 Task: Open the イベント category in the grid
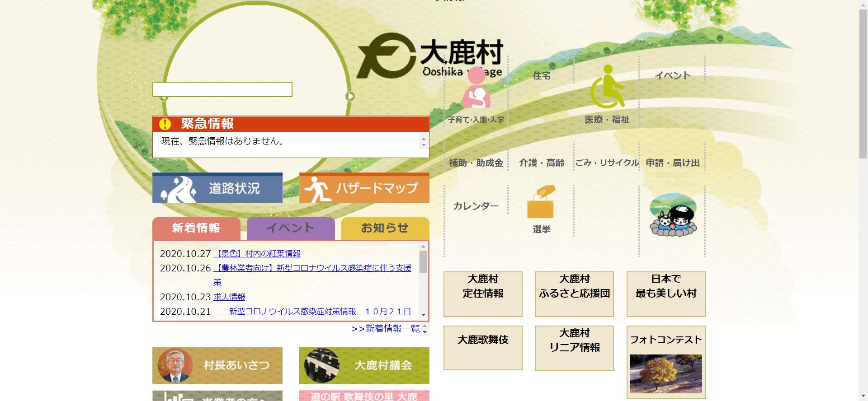click(672, 76)
